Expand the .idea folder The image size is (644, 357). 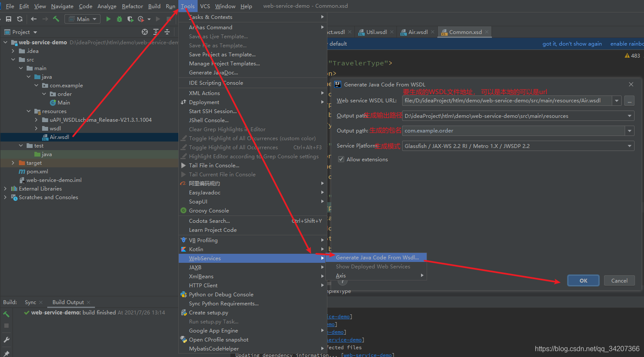click(13, 51)
